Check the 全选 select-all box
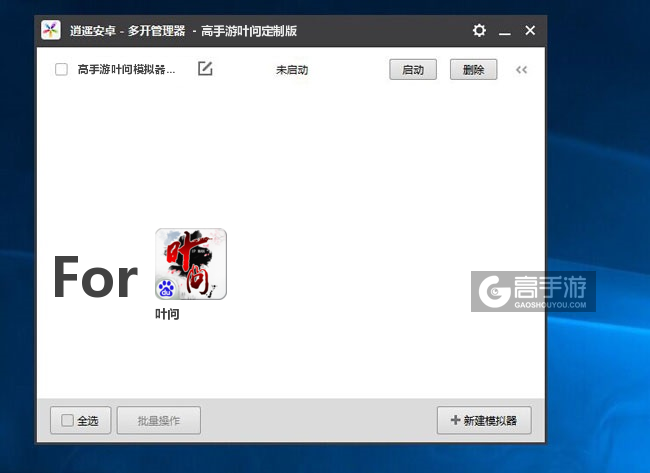The height and width of the screenshot is (473, 650). coord(67,420)
